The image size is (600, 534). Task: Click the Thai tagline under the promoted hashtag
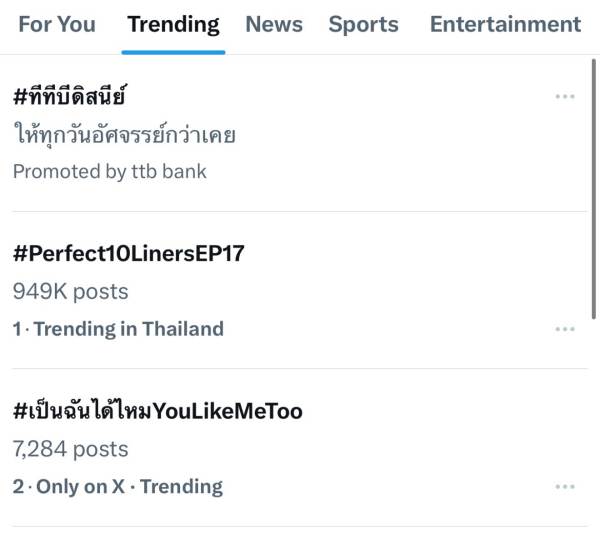click(x=124, y=134)
